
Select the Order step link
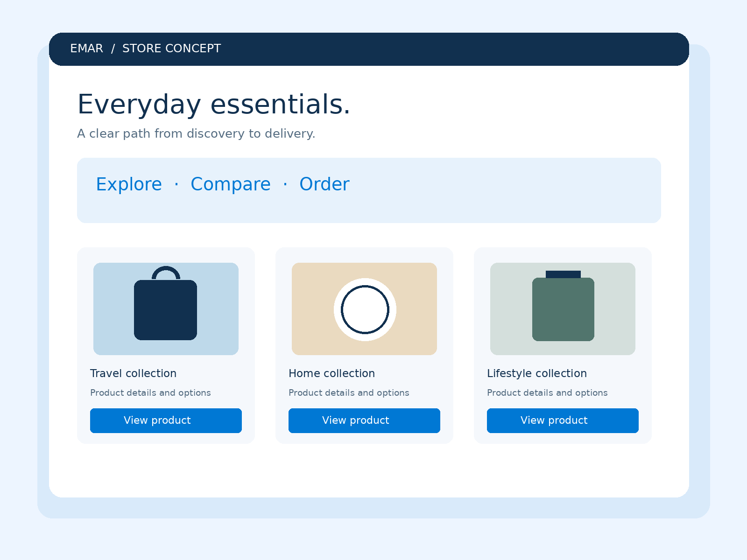pyautogui.click(x=324, y=184)
